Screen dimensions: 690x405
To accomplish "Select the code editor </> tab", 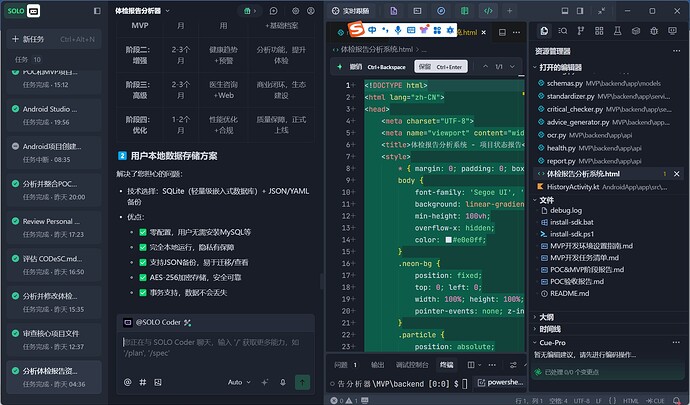I will click(488, 11).
